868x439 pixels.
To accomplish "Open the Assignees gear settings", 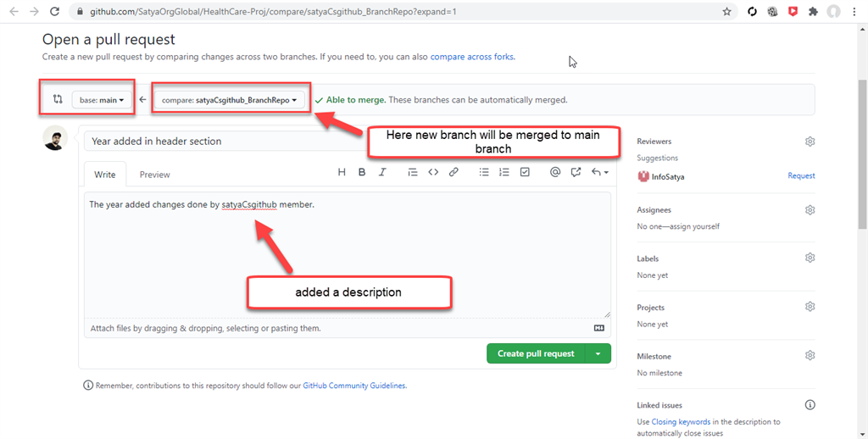I will (x=810, y=210).
